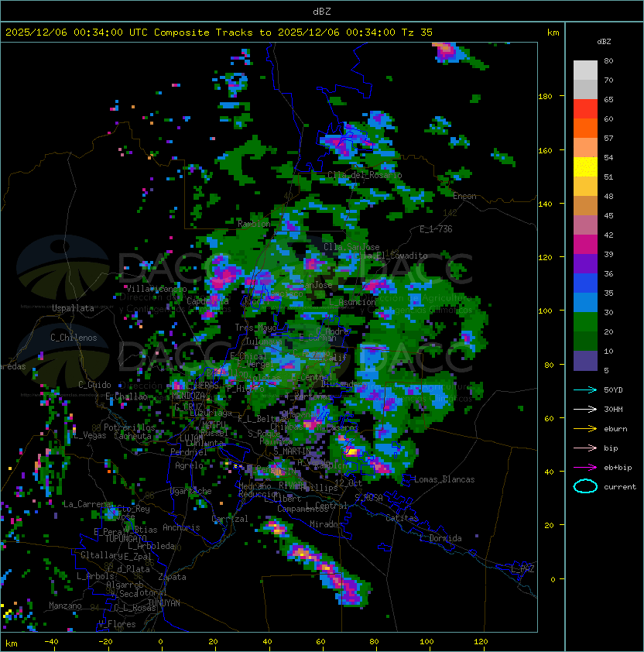Click the cyan 50YD track arrow
Image resolution: width=644 pixels, height=652 pixels.
585,390
